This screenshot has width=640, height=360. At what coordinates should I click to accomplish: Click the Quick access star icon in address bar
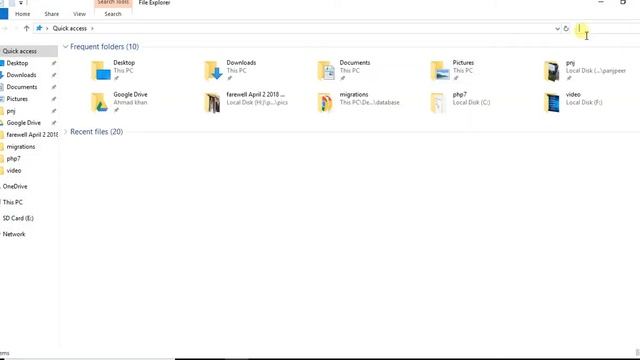39,28
